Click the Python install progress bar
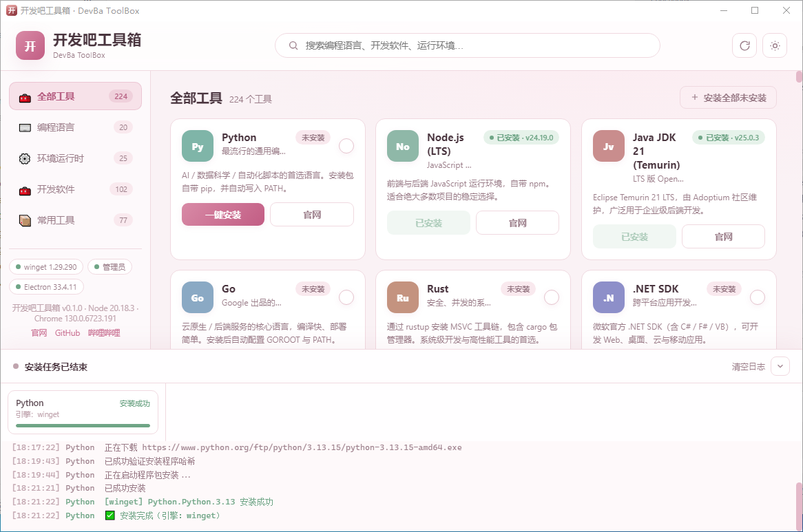The width and height of the screenshot is (803, 532). click(x=83, y=425)
